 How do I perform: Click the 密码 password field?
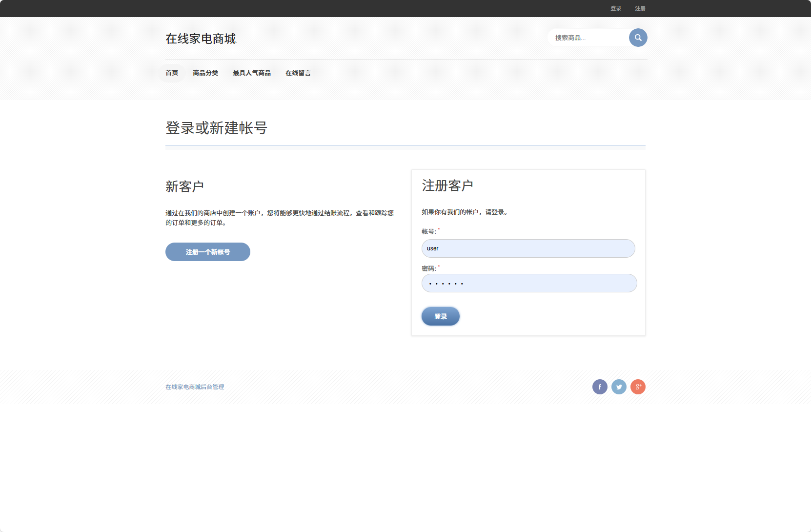pyautogui.click(x=529, y=283)
